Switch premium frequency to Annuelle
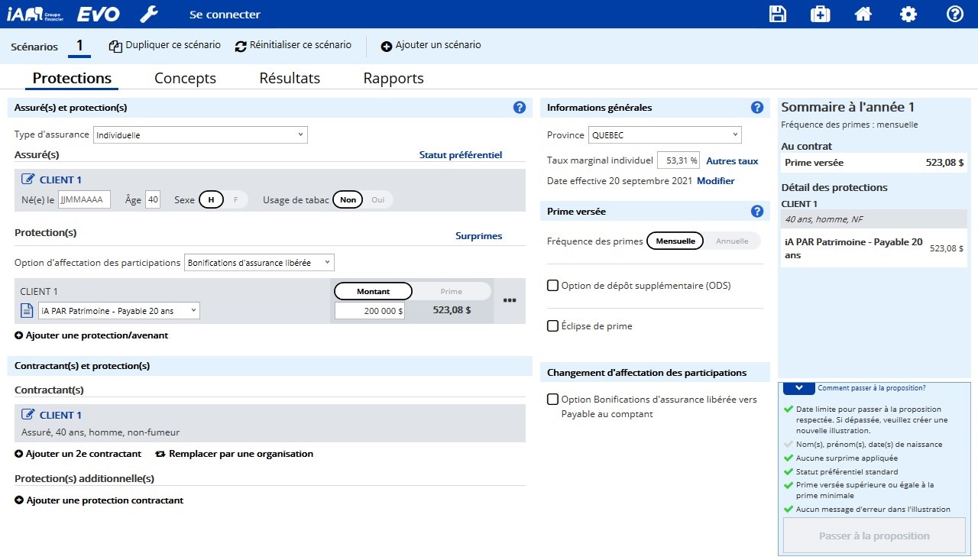978x560 pixels. (731, 241)
